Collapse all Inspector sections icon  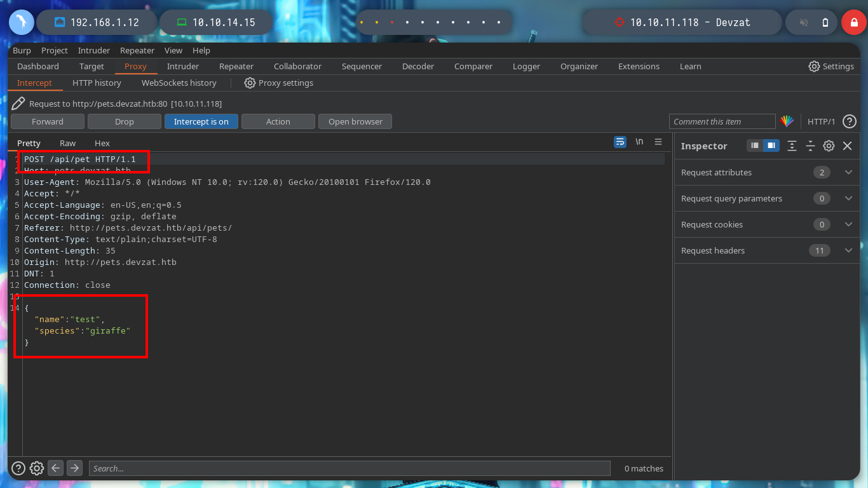(x=810, y=146)
